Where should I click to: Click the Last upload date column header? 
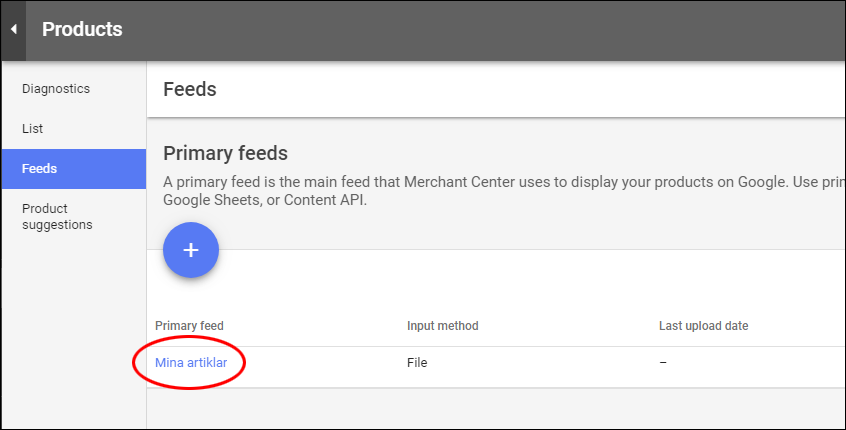(704, 326)
